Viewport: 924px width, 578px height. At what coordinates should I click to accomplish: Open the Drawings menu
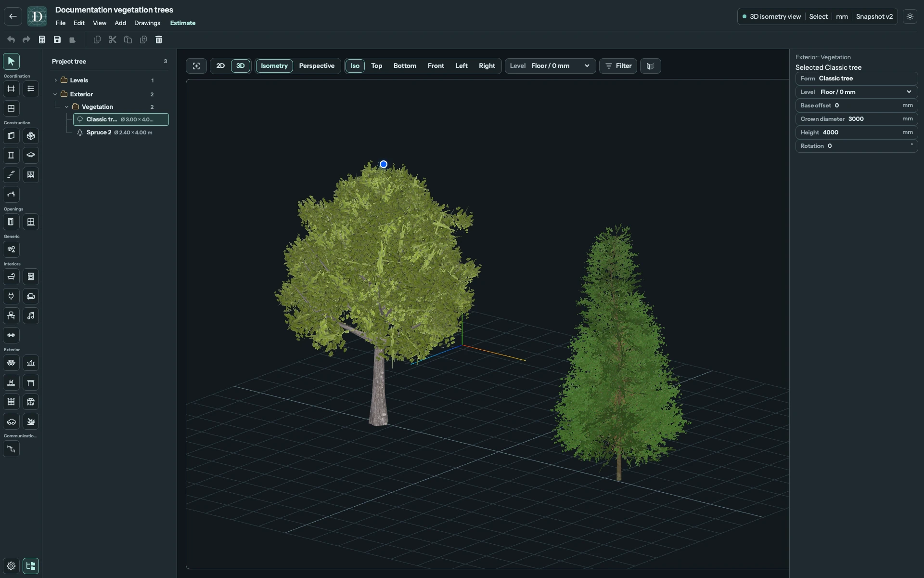[147, 23]
